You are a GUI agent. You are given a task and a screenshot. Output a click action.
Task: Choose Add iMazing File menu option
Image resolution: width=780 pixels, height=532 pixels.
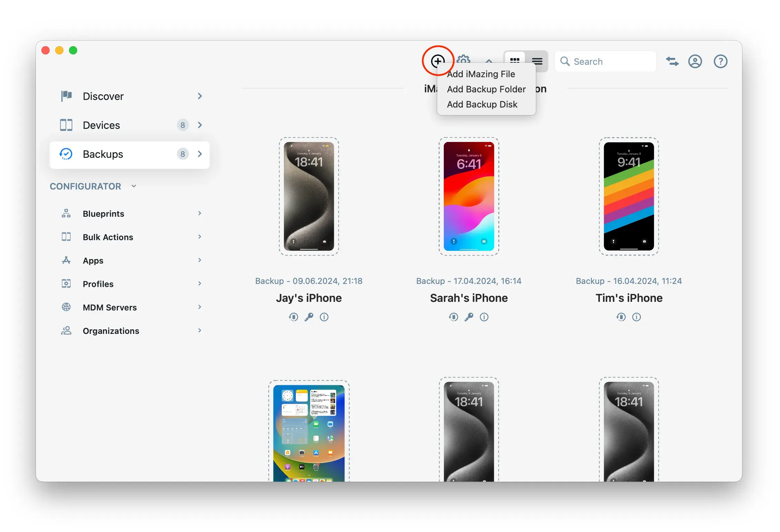pyautogui.click(x=481, y=74)
